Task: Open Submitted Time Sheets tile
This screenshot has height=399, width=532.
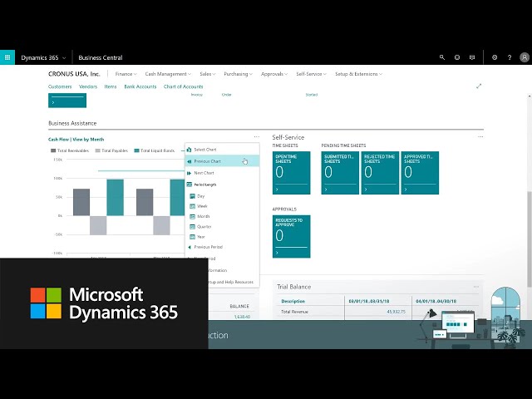Action: (x=340, y=173)
